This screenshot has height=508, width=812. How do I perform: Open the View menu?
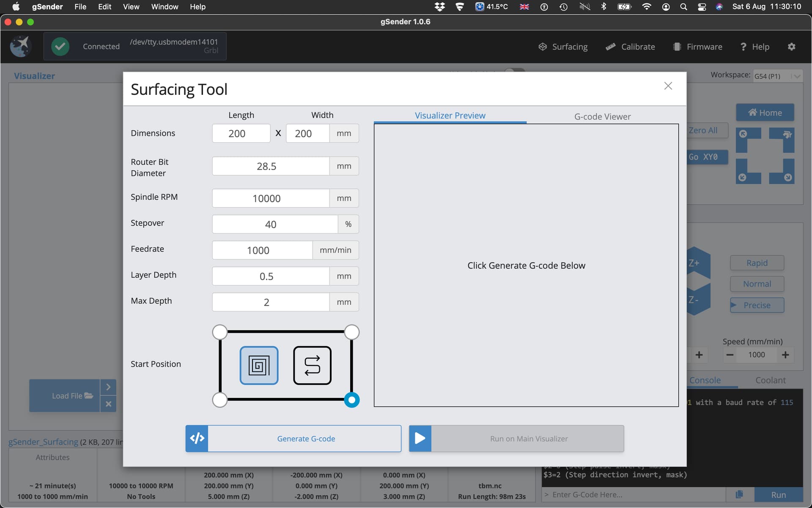131,7
